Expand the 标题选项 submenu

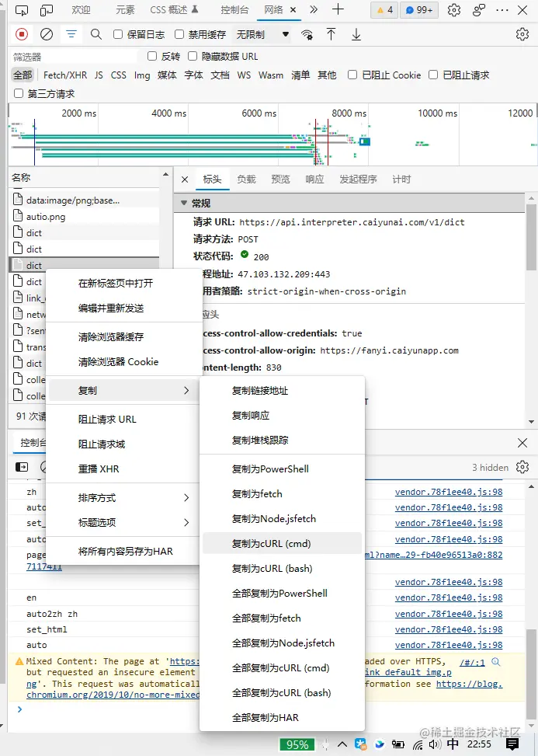coord(124,522)
